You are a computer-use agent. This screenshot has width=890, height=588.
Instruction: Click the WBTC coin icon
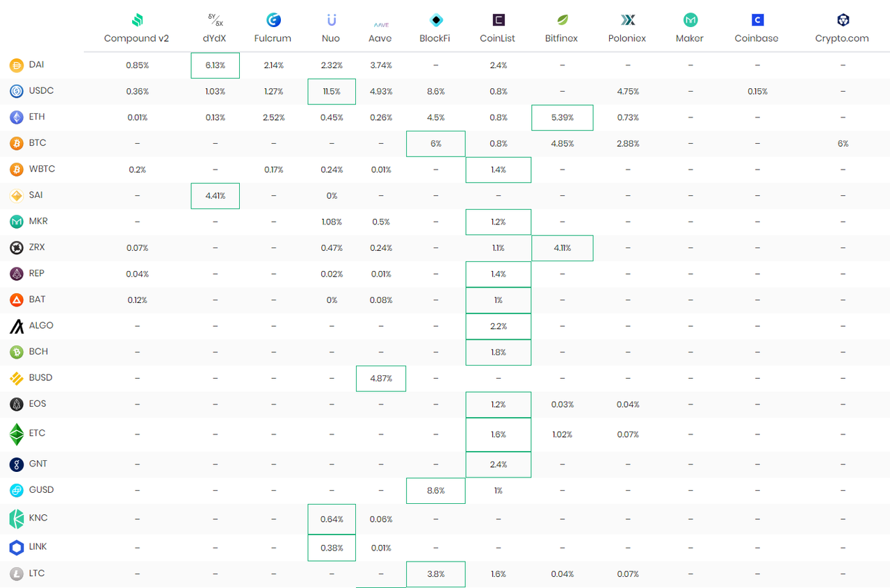click(x=17, y=170)
